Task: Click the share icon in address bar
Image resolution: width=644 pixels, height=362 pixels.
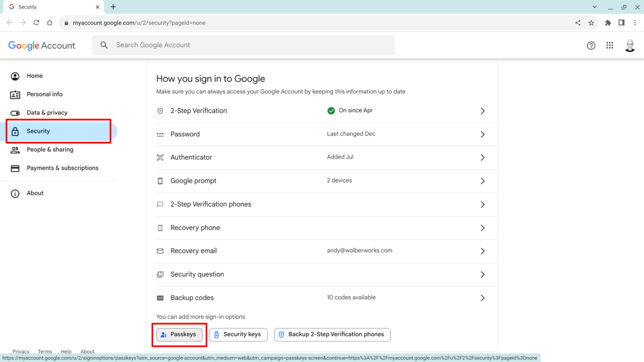Action: coord(578,23)
